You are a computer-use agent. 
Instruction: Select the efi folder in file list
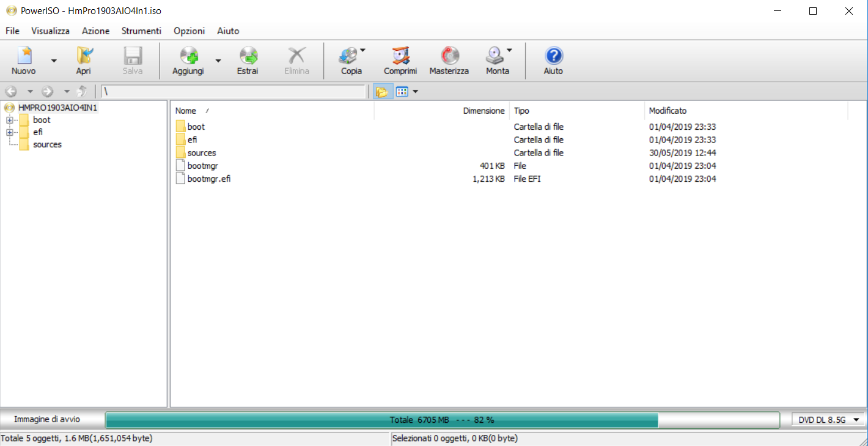pos(192,139)
